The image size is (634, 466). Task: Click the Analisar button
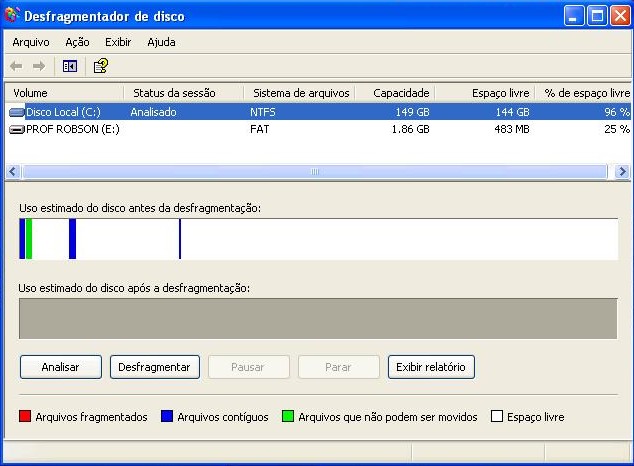pos(61,367)
